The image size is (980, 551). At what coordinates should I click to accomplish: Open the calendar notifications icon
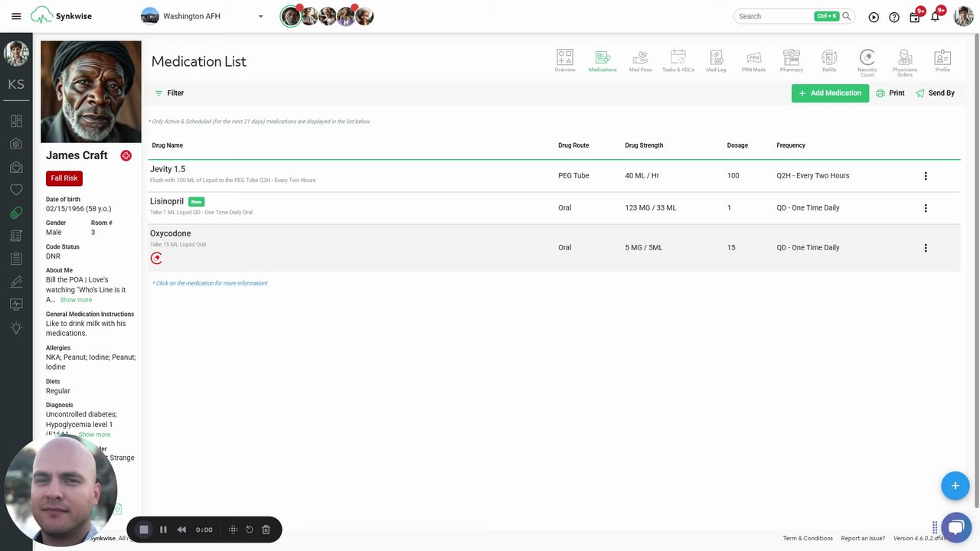[915, 16]
